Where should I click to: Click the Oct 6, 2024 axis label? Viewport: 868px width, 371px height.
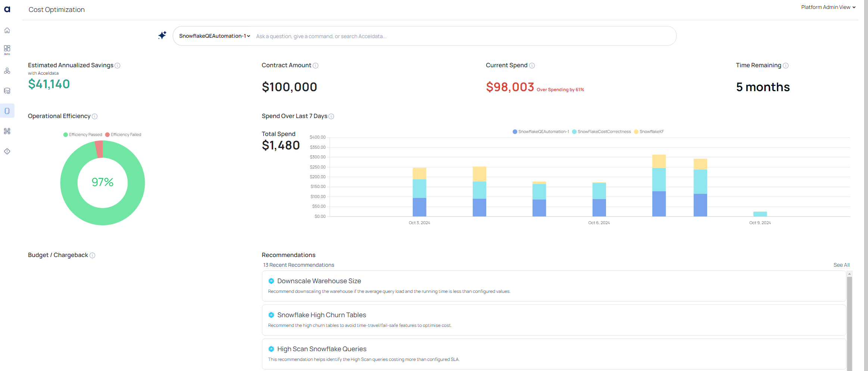[x=599, y=223]
